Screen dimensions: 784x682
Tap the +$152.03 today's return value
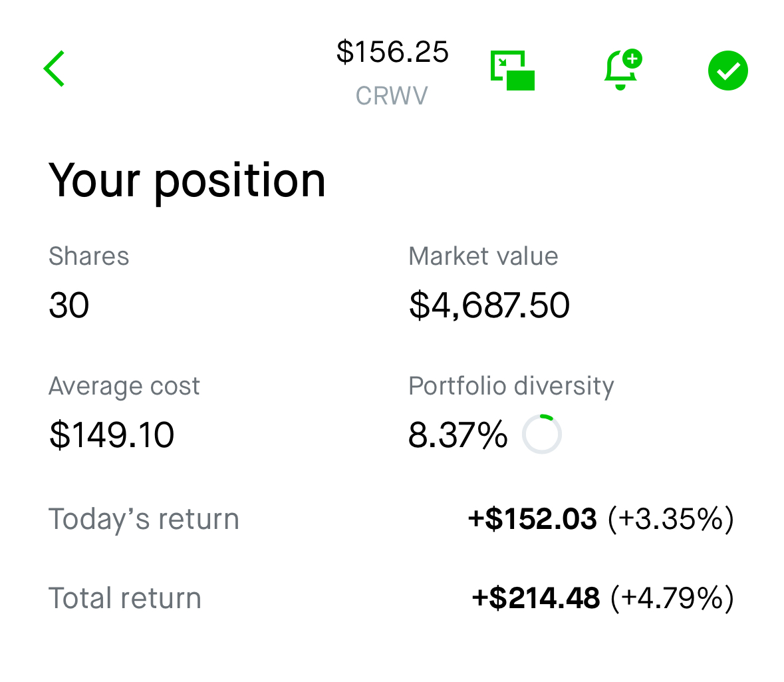(533, 518)
